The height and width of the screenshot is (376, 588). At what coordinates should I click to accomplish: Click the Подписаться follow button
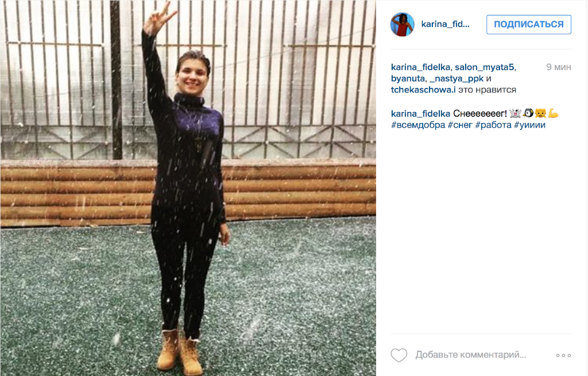pyautogui.click(x=529, y=24)
